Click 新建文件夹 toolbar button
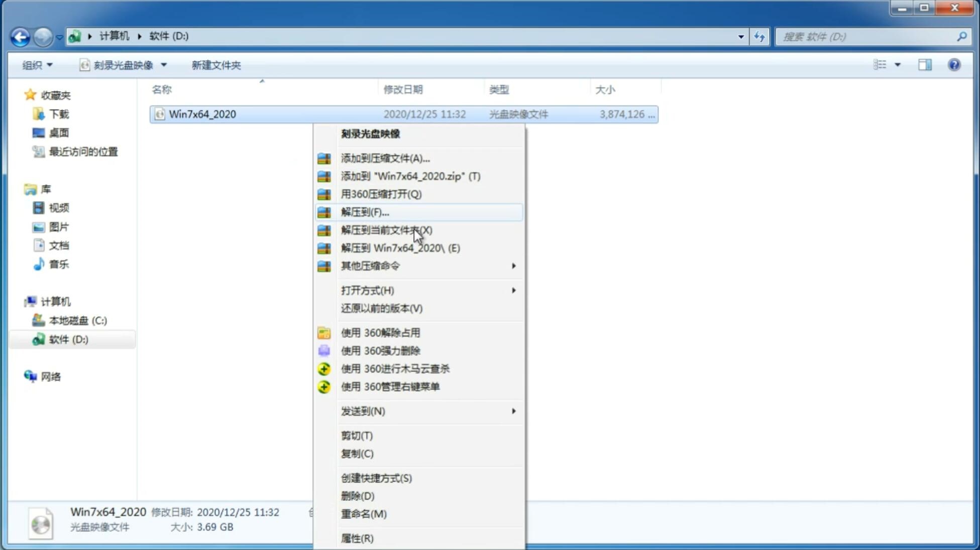Image resolution: width=980 pixels, height=550 pixels. [x=216, y=65]
